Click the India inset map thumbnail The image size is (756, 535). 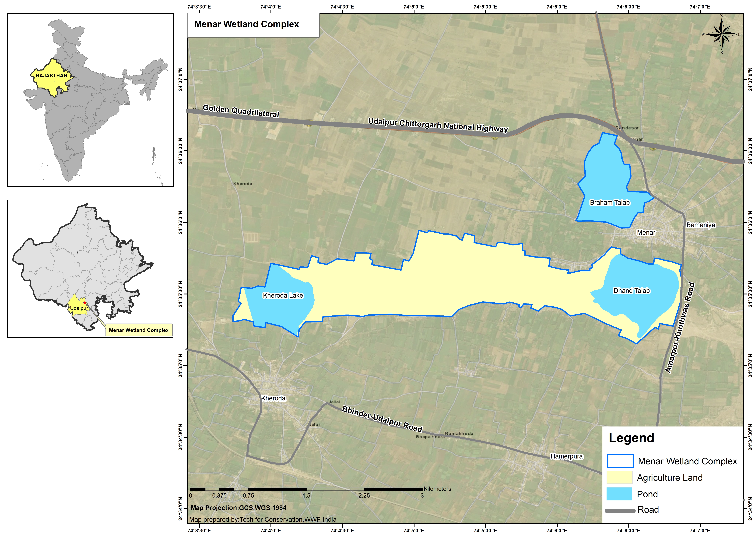click(91, 100)
